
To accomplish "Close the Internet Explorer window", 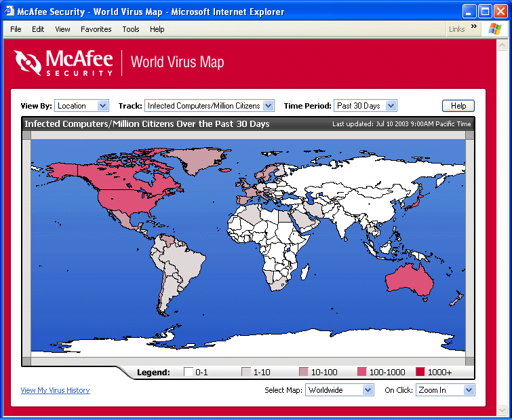I will 500,12.
